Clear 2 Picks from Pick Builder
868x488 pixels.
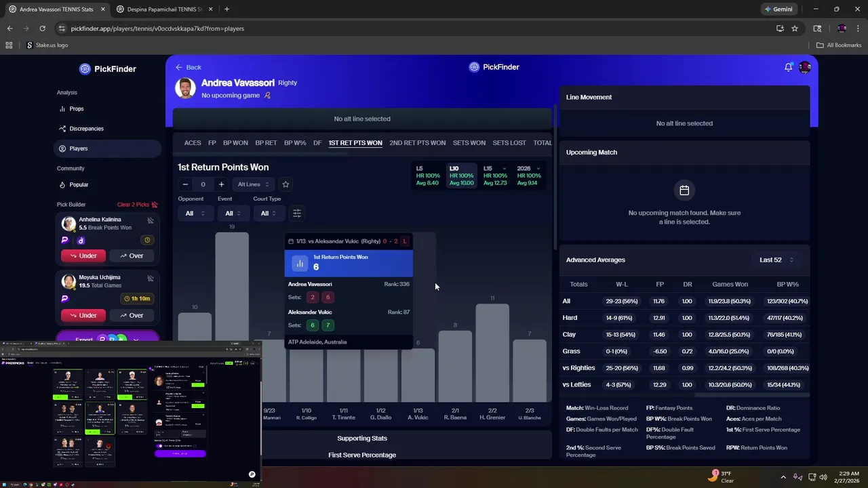pyautogui.click(x=137, y=205)
